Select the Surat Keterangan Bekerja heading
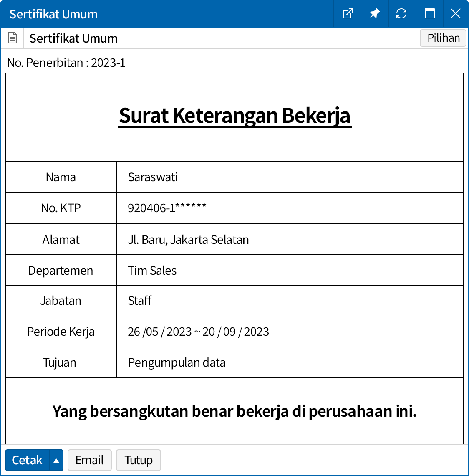The height and width of the screenshot is (476, 469). click(234, 116)
